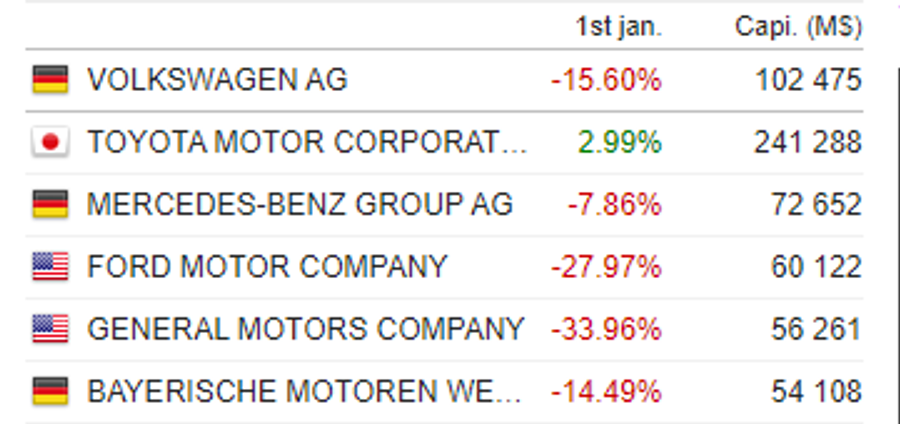Select Volkswagen's -15.60% change value
Screen dimensions: 900x424
pyautogui.click(x=606, y=80)
